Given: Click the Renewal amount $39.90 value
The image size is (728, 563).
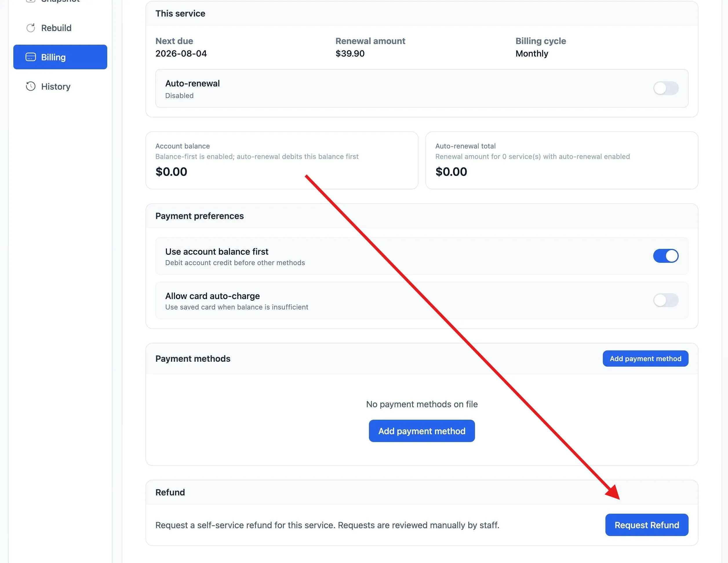Looking at the screenshot, I should click(350, 53).
